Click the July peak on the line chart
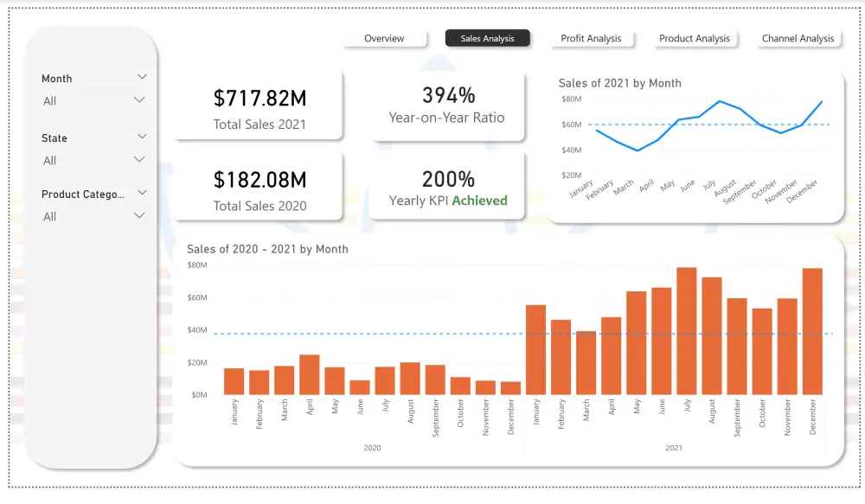Screen dimensions: 865x504 (x=720, y=101)
